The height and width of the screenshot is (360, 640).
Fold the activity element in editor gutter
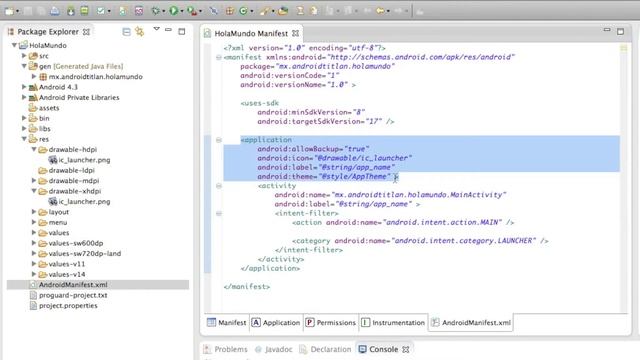point(219,186)
